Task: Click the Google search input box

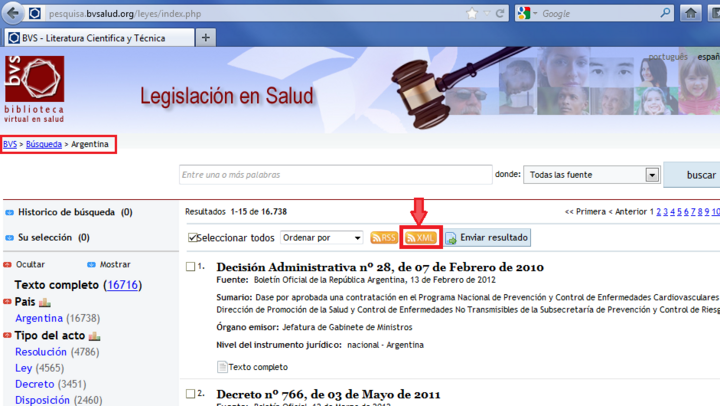Action: [599, 13]
